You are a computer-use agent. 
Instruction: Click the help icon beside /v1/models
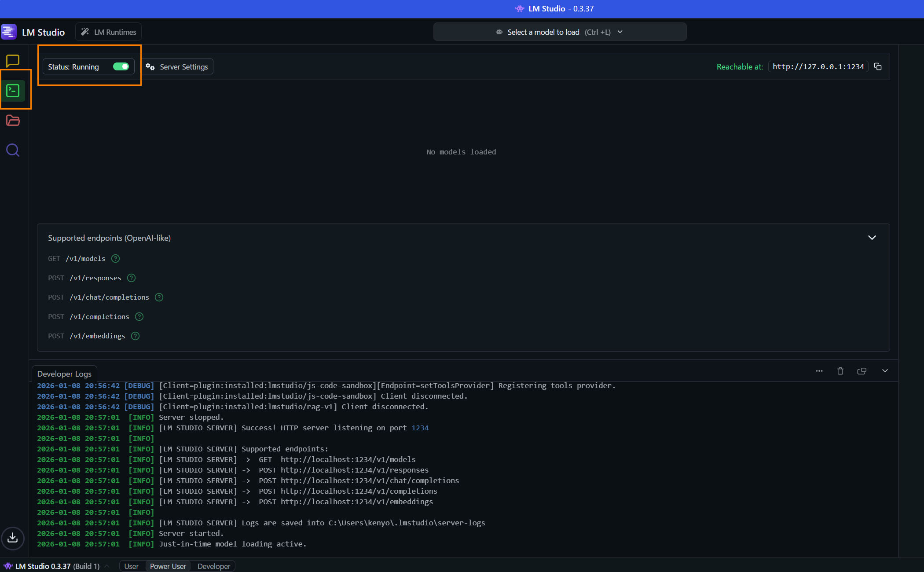pyautogui.click(x=115, y=259)
